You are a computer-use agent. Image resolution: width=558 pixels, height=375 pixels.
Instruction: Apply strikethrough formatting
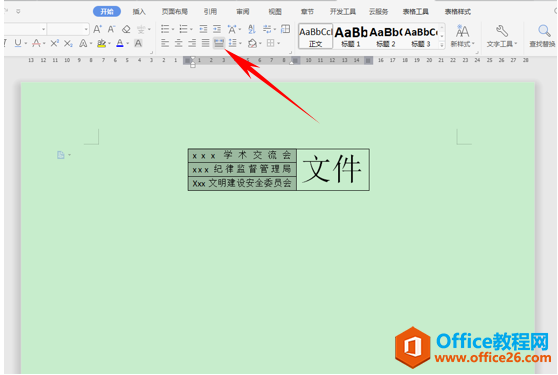tap(36, 43)
